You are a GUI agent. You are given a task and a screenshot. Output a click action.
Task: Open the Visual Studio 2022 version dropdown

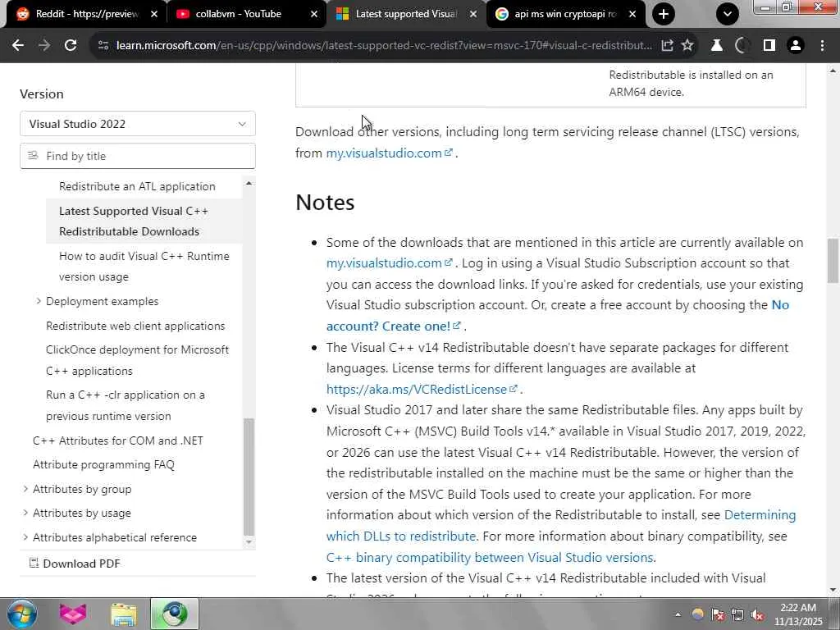point(138,124)
